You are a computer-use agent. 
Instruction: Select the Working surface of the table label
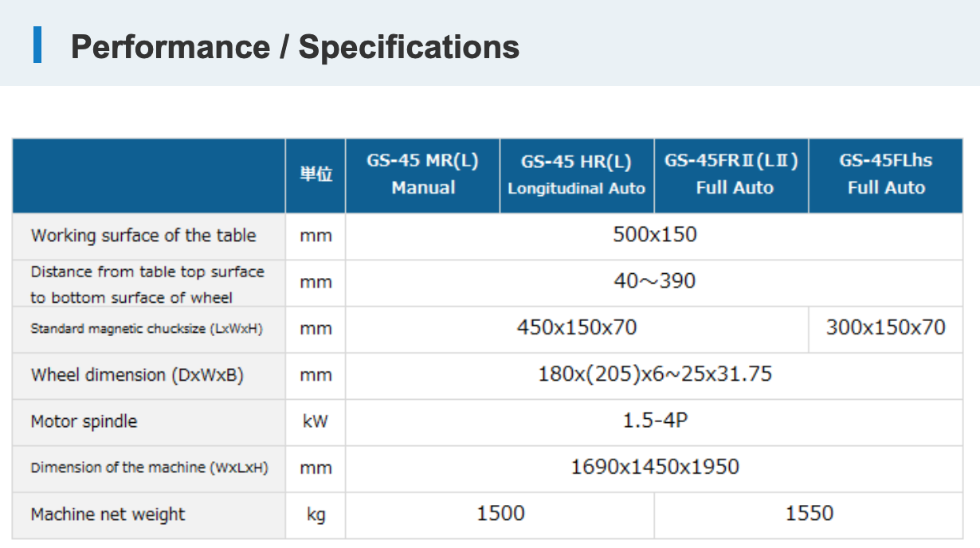[143, 236]
